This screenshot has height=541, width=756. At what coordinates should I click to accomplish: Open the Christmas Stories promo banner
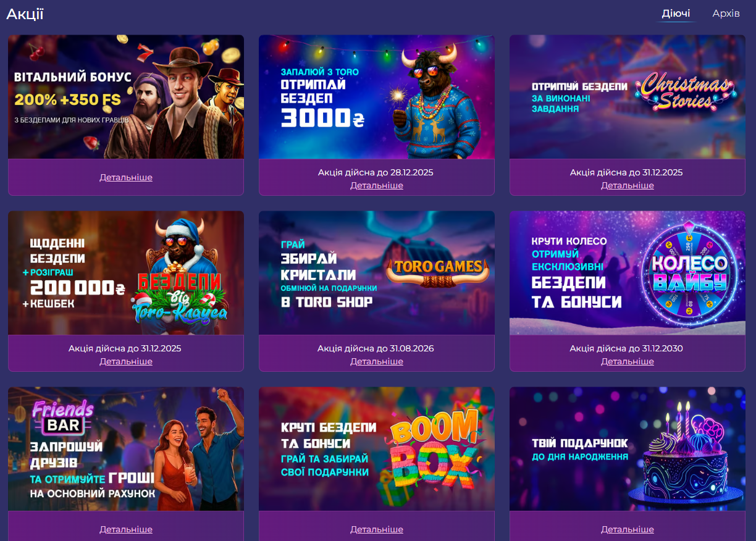628,97
